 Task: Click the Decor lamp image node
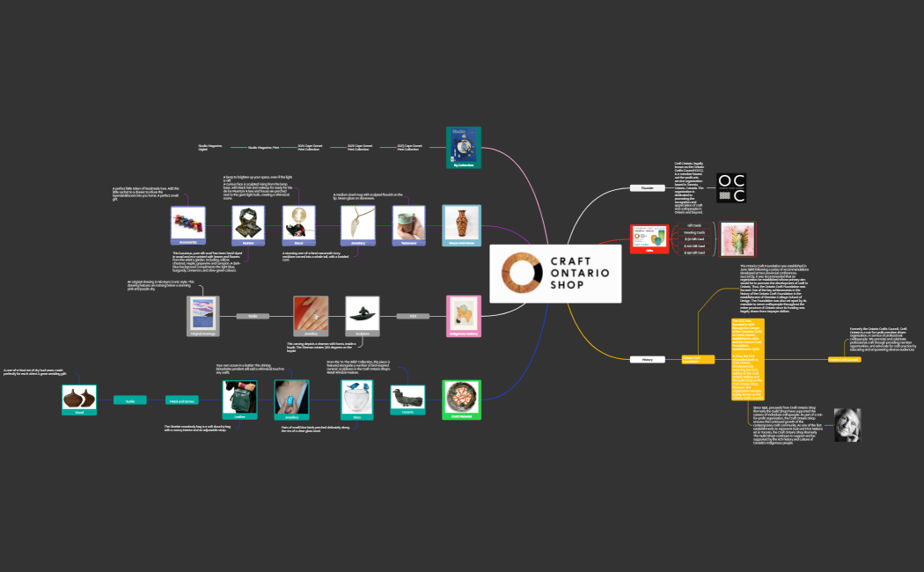pos(299,225)
